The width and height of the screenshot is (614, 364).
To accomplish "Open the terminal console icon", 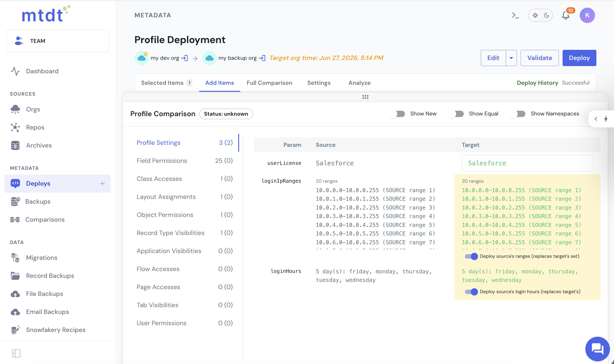I will (x=515, y=16).
